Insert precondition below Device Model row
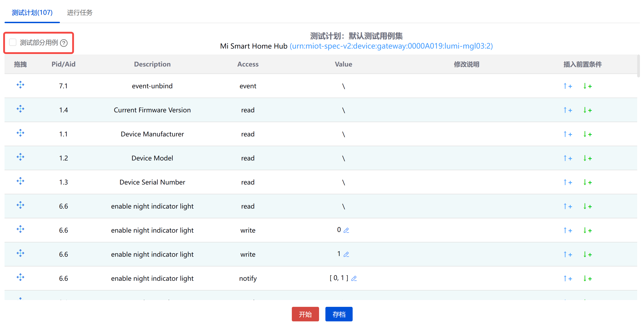This screenshot has height=325, width=644. (587, 158)
